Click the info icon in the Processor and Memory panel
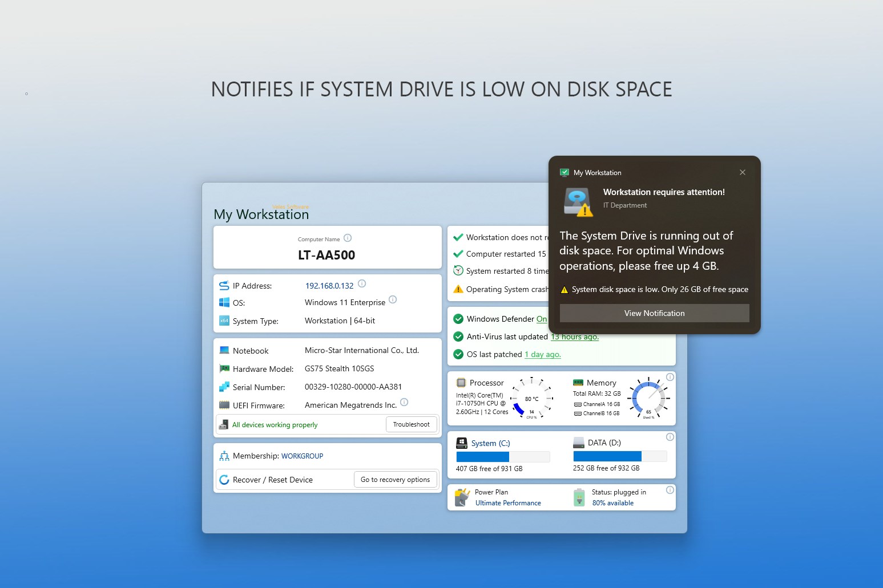 tap(670, 377)
